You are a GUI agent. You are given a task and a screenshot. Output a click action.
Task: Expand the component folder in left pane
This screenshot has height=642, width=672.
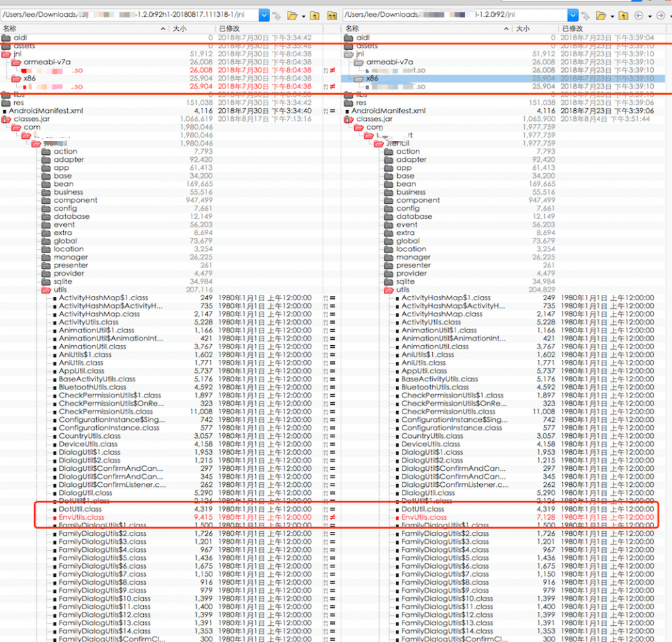[x=46, y=200]
